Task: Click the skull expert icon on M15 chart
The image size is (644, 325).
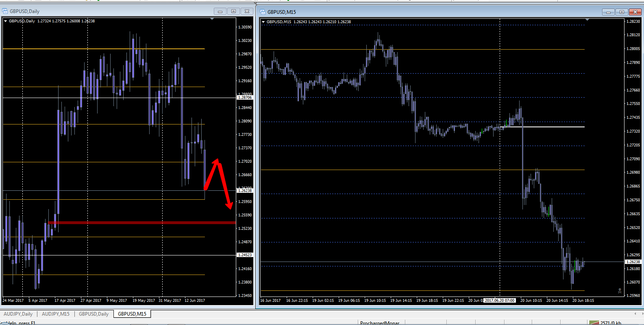Action: click(x=620, y=291)
